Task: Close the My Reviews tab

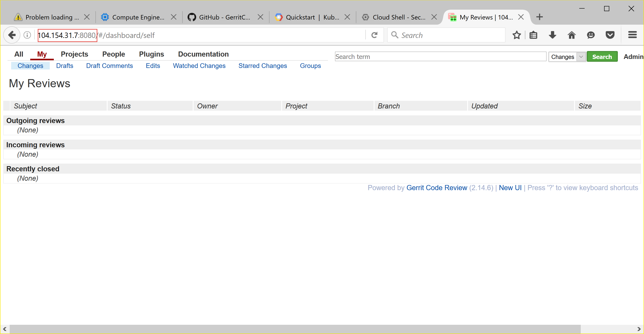Action: [x=521, y=17]
